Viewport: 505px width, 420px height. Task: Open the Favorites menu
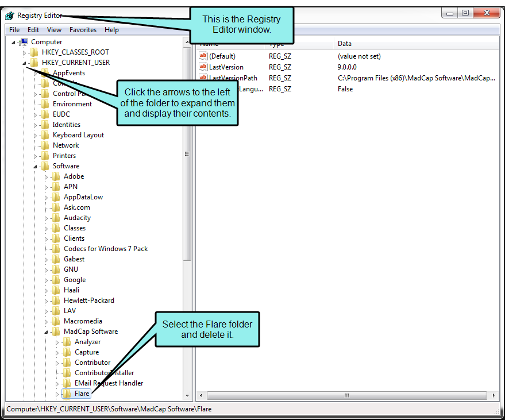click(x=83, y=30)
